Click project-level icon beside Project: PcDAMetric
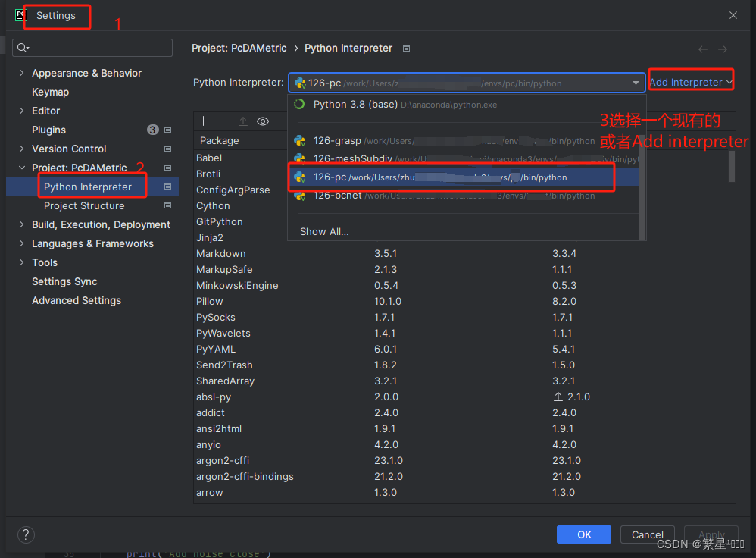Screen dimensions: 756x558 (x=167, y=168)
